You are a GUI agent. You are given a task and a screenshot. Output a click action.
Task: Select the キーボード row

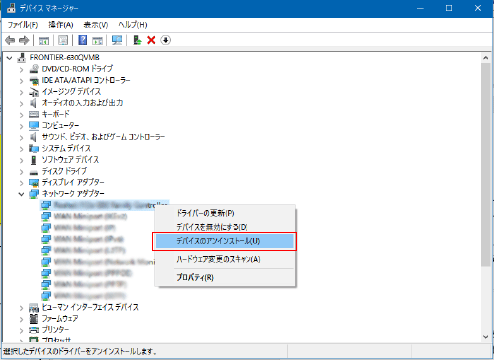55,114
